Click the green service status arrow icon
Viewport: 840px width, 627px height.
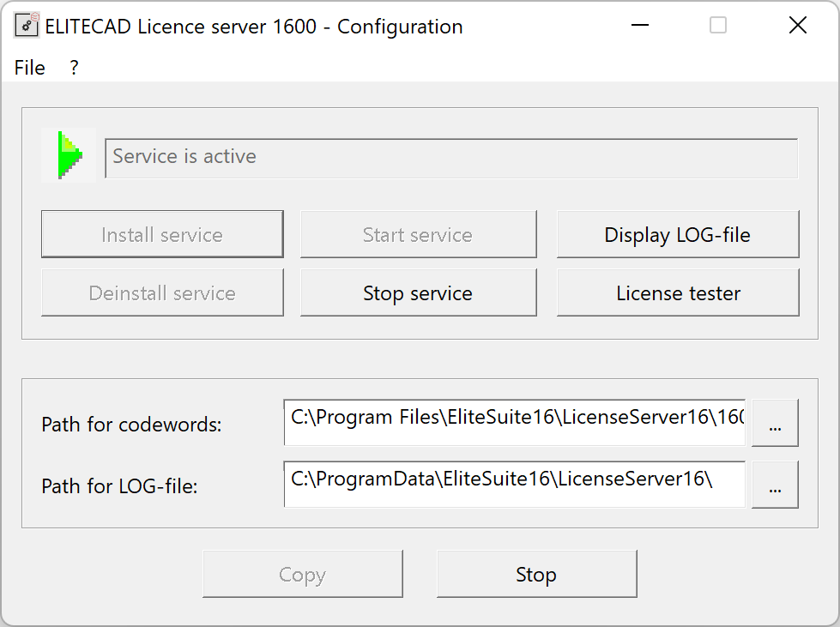[x=69, y=156]
